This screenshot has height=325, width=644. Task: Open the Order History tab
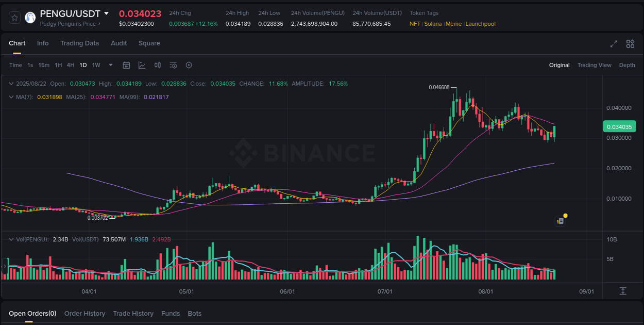[84, 313]
